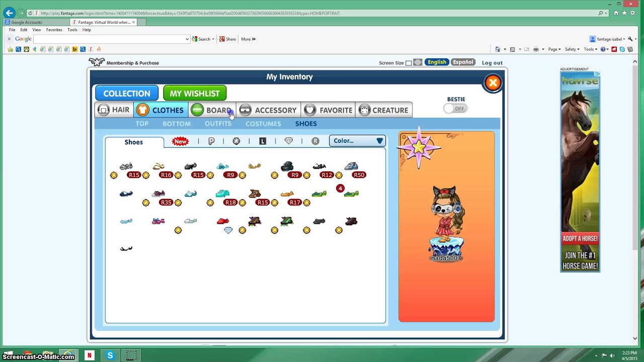This screenshot has width=644, height=362.
Task: Open the fantage izabel account dropdown
Action: pyautogui.click(x=607, y=39)
